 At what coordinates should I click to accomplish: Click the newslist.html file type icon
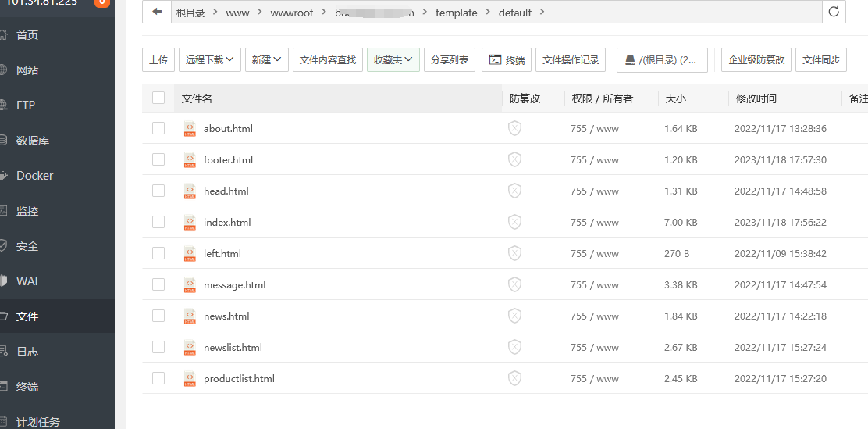190,348
